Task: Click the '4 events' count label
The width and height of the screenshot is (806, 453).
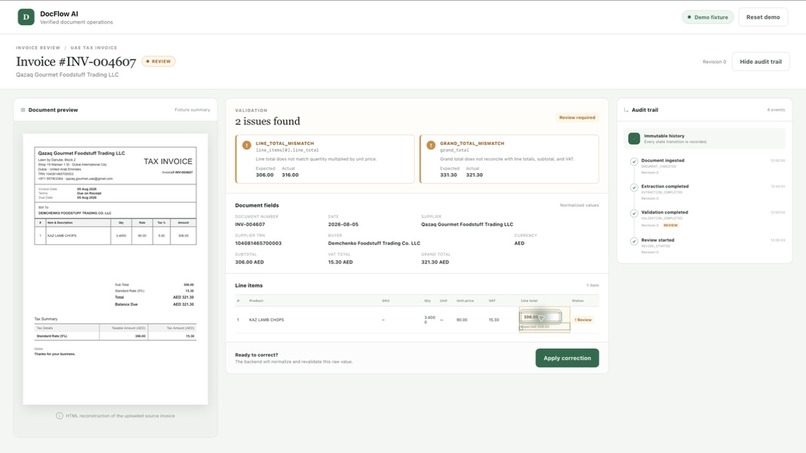Action: [776, 110]
